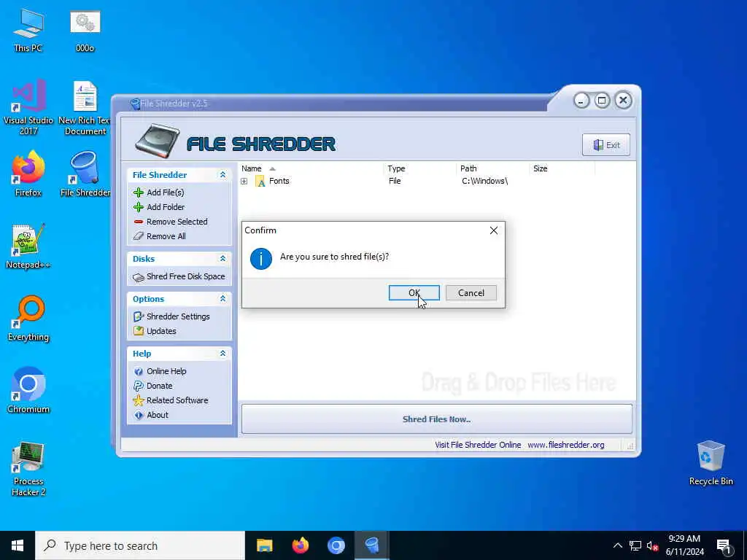Select the Fonts row name text
The width and height of the screenshot is (747, 560).
pos(279,181)
